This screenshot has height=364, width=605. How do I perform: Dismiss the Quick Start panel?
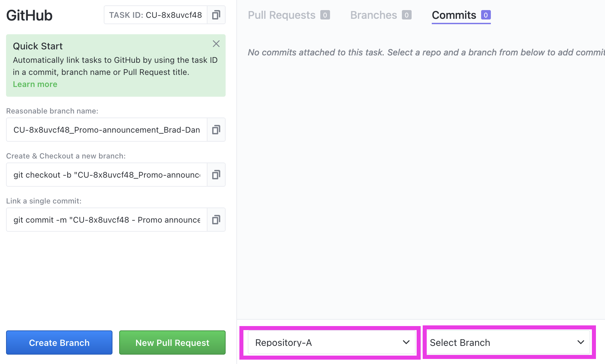point(216,44)
